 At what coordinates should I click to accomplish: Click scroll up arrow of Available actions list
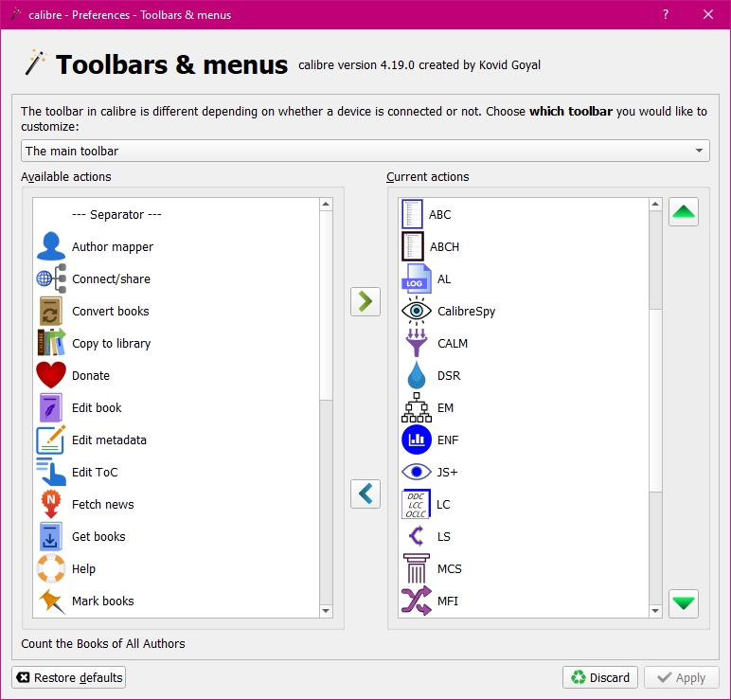coord(326,204)
